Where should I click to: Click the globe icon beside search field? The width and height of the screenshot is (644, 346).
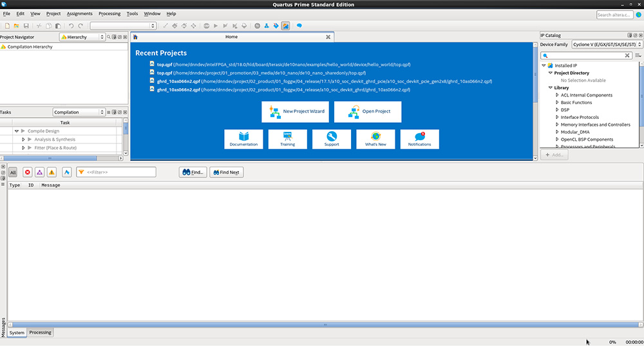pos(639,15)
